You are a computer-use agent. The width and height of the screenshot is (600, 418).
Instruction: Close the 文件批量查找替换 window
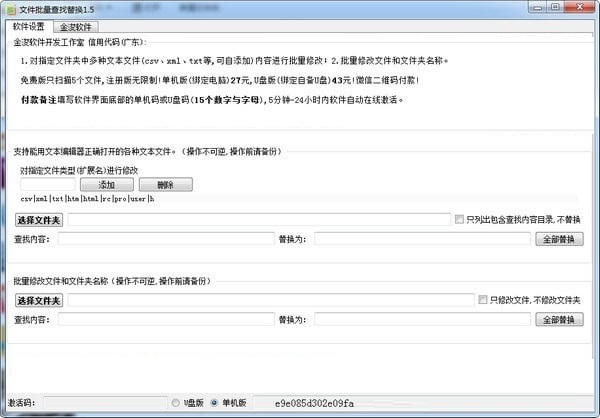coord(580,7)
